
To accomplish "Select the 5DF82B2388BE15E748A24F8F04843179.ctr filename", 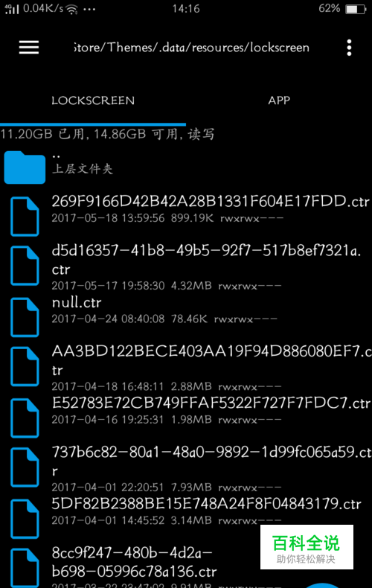I will click(206, 504).
